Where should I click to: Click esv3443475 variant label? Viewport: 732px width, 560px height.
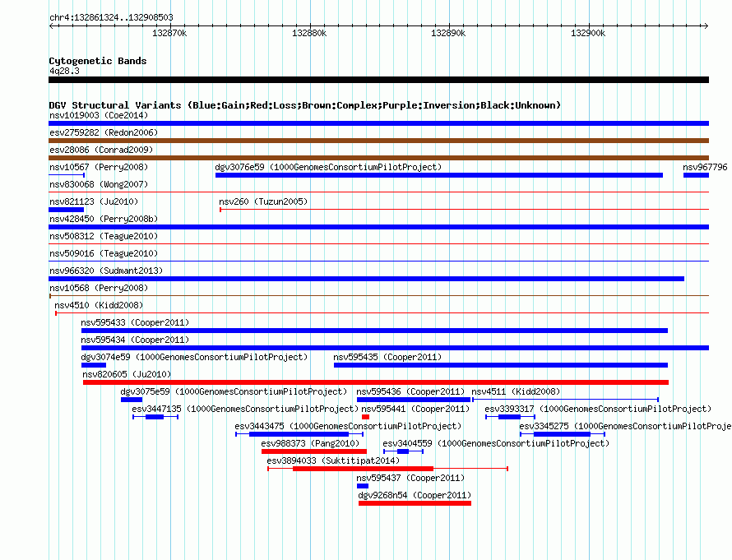(348, 426)
